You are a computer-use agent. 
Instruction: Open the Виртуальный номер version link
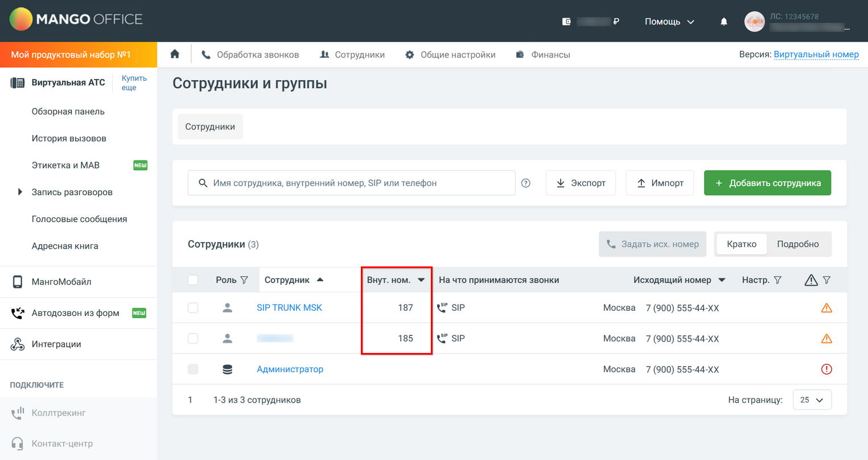pyautogui.click(x=816, y=54)
